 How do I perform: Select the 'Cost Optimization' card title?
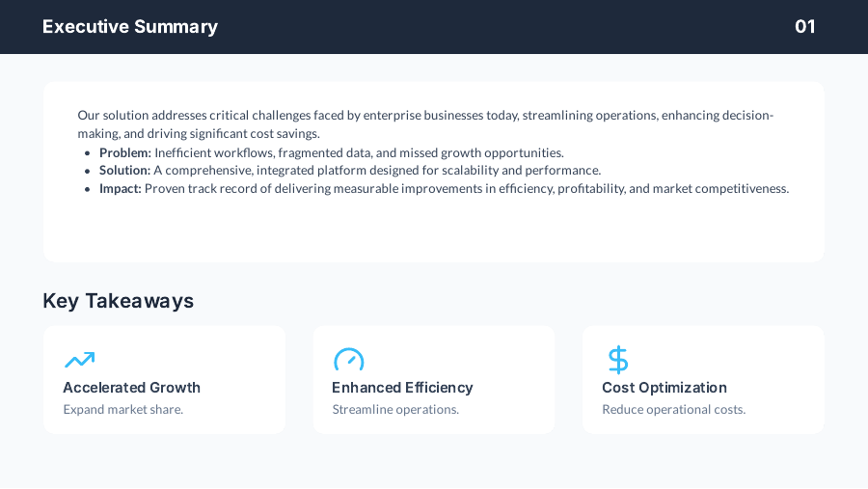[x=664, y=388]
